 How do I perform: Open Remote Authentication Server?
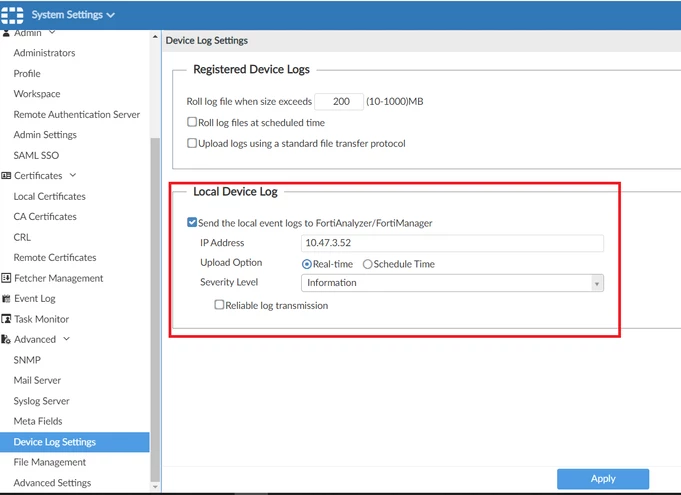tap(77, 115)
